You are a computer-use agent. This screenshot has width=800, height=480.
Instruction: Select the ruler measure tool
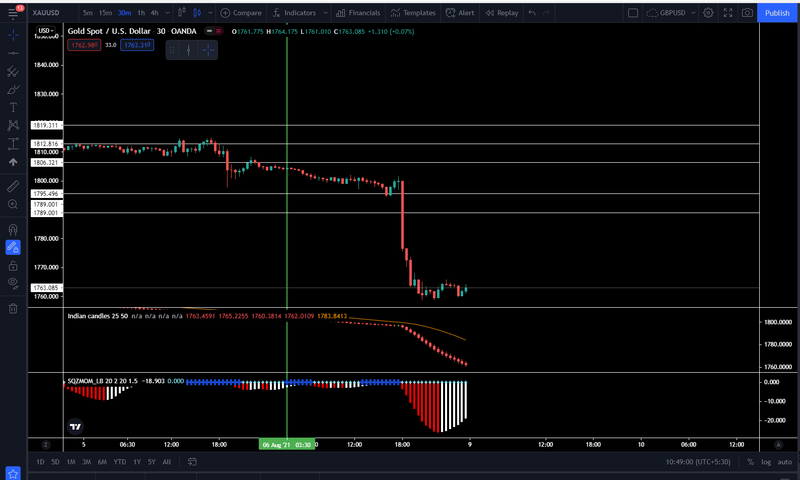click(x=13, y=186)
